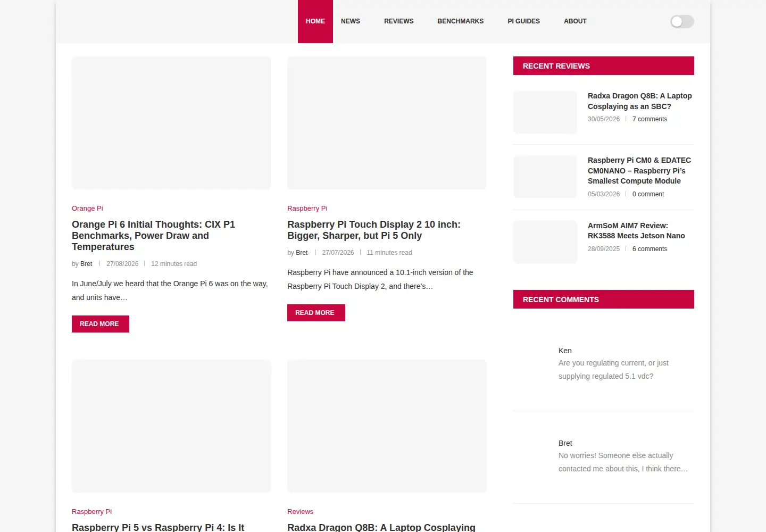Open the 0 comment link for CM0 review
This screenshot has height=532, width=766.
[x=648, y=194]
